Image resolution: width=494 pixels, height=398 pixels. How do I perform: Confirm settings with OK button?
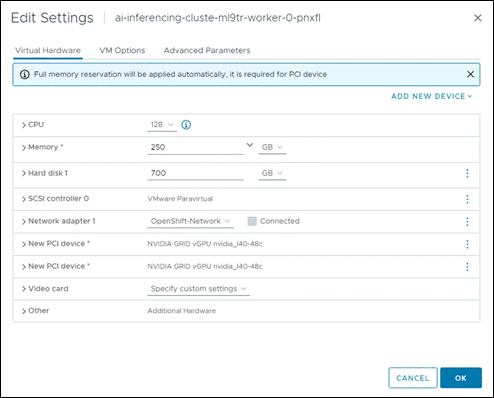461,378
